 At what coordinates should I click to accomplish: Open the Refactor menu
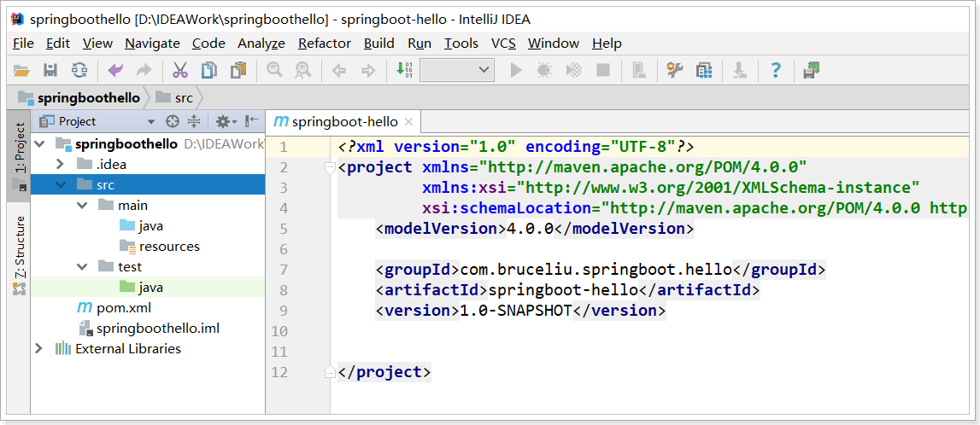coord(325,43)
